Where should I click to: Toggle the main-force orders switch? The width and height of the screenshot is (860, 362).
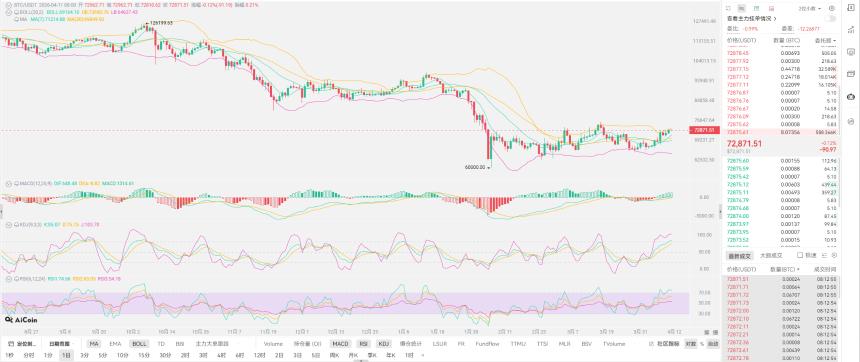830,19
